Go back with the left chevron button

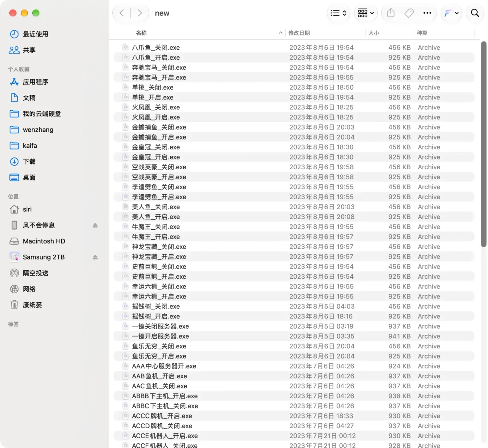[122, 13]
